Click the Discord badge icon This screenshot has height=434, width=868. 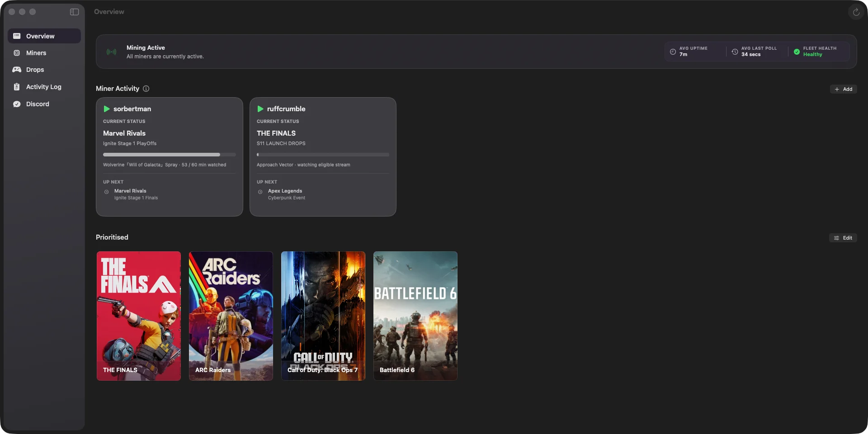17,104
